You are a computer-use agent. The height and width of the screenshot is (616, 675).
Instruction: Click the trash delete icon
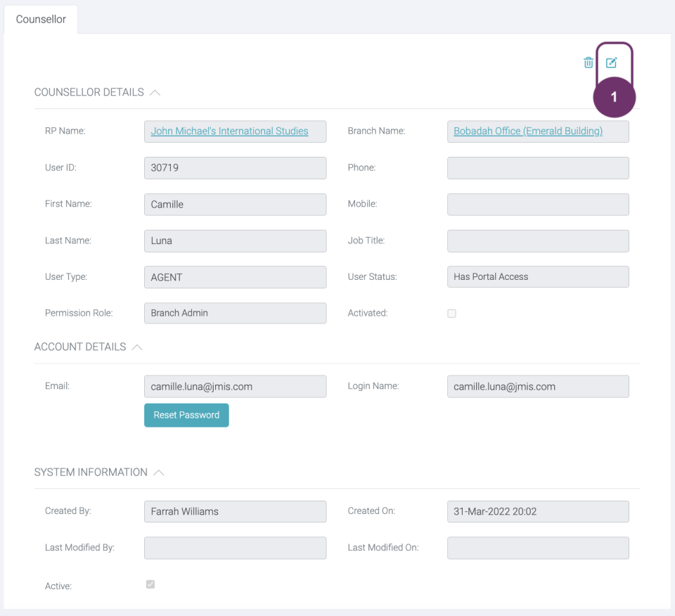click(589, 63)
